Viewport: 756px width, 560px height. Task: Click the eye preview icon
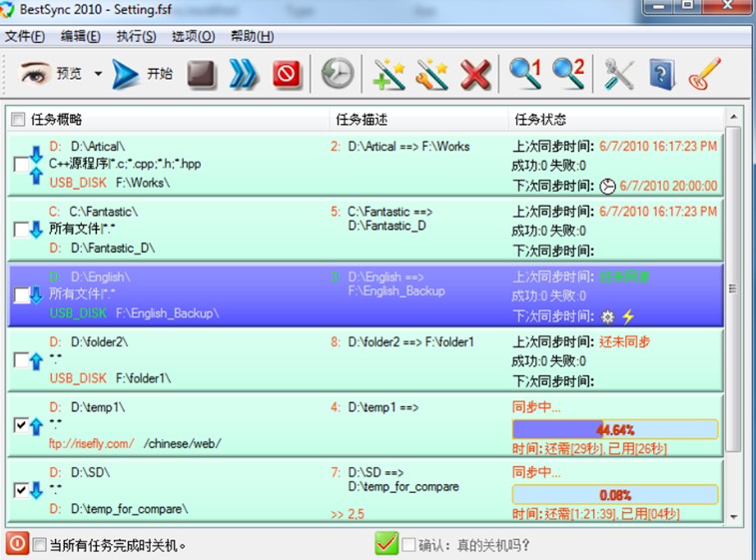point(34,74)
